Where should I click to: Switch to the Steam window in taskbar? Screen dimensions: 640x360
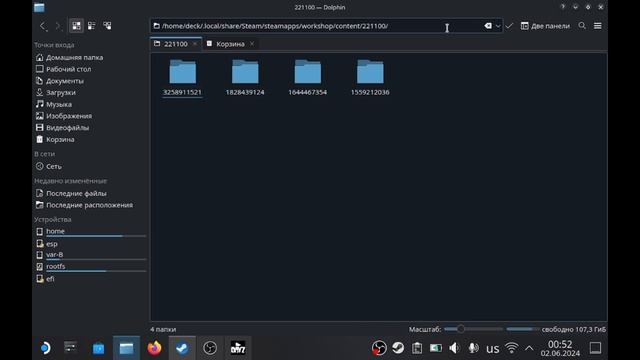pyautogui.click(x=182, y=348)
